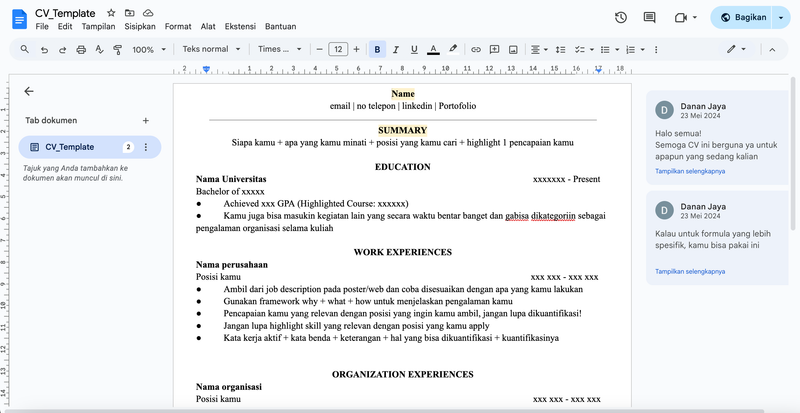This screenshot has height=413, width=800.
Task: Open the editing mode pencil dropdown
Action: (x=736, y=49)
